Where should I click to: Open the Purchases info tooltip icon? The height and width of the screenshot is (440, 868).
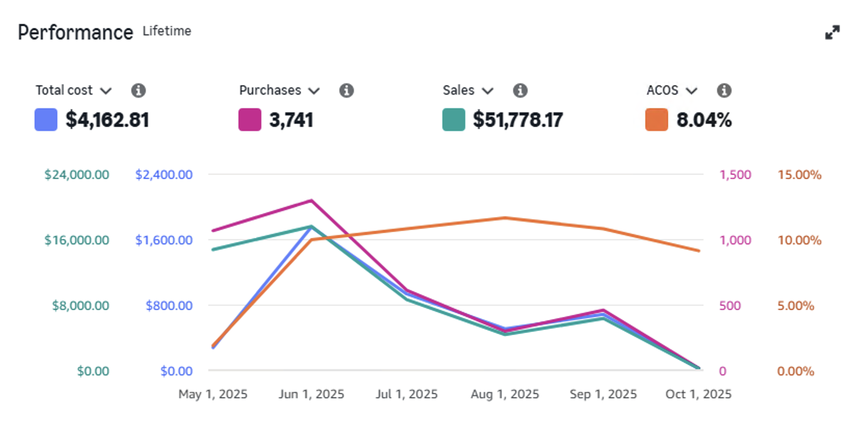[346, 90]
